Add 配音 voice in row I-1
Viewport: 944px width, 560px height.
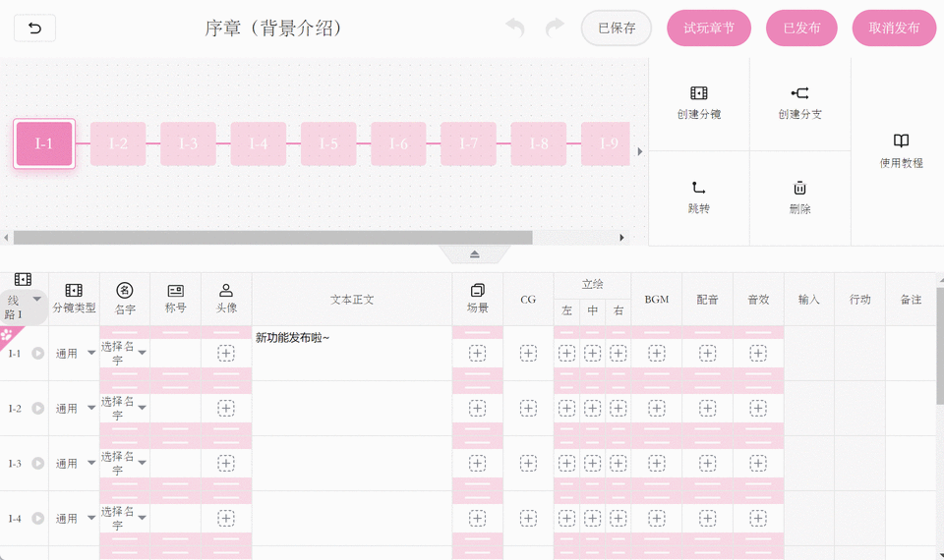click(707, 353)
